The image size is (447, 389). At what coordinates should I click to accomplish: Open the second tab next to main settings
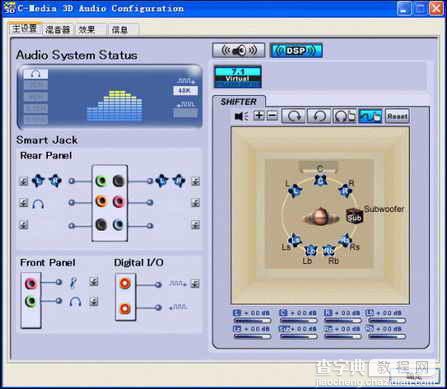click(x=58, y=30)
